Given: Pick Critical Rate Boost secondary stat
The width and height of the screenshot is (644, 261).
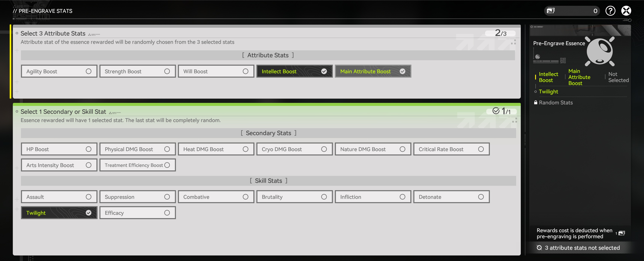Looking at the screenshot, I should click(451, 149).
